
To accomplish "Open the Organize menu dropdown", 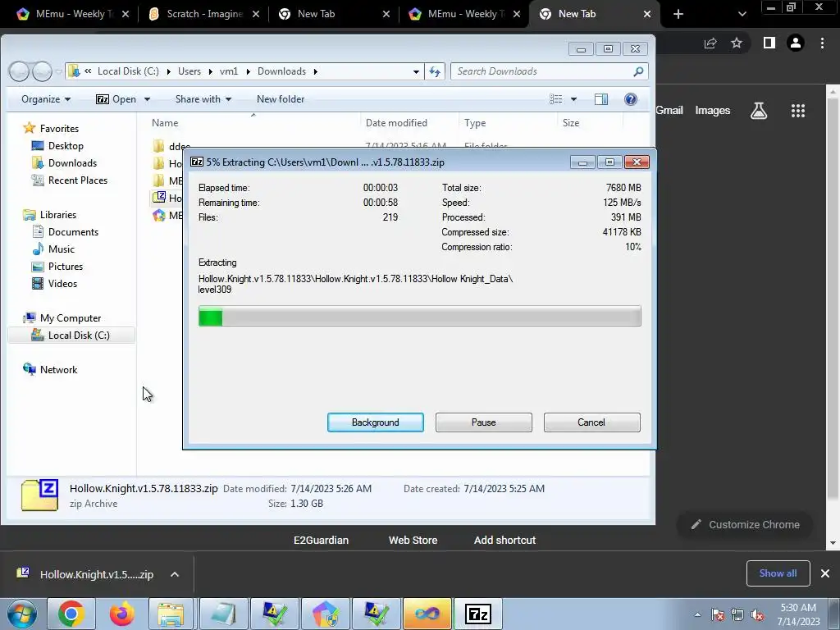I will click(x=46, y=99).
